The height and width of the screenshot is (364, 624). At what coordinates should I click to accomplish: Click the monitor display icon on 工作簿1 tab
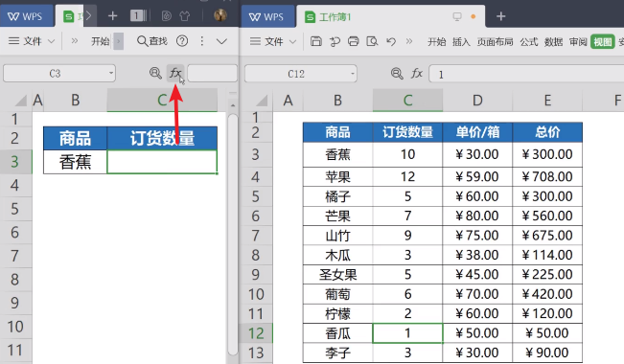pyautogui.click(x=457, y=16)
